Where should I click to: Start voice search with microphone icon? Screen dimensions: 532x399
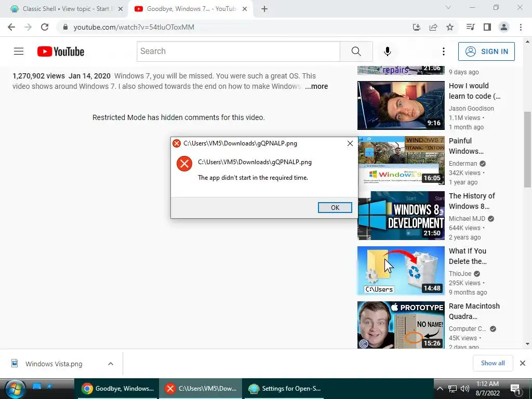388,51
